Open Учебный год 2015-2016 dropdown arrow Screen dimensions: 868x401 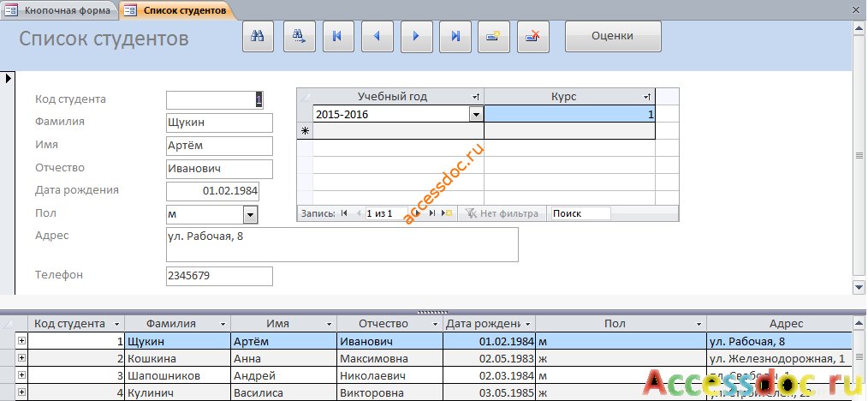click(x=476, y=115)
